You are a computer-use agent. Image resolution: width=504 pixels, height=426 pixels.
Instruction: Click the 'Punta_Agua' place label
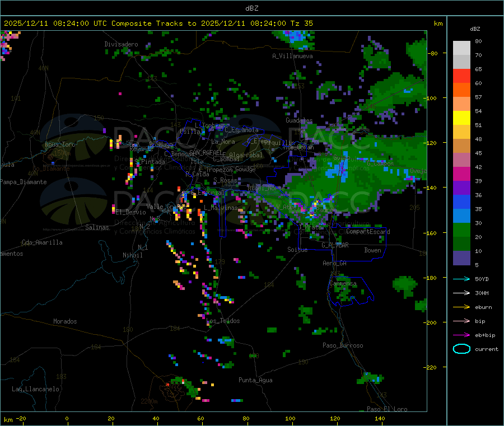255,380
